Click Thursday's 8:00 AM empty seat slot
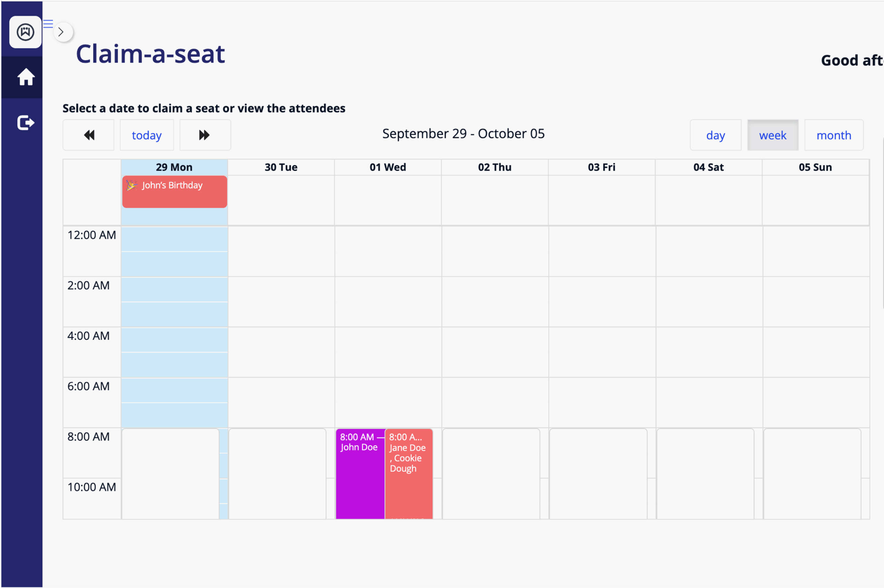This screenshot has height=588, width=884. coord(491,473)
